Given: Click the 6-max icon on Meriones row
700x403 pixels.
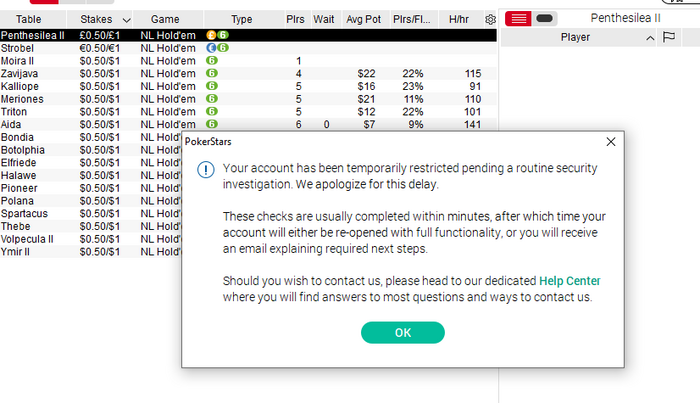Looking at the screenshot, I should tap(212, 98).
